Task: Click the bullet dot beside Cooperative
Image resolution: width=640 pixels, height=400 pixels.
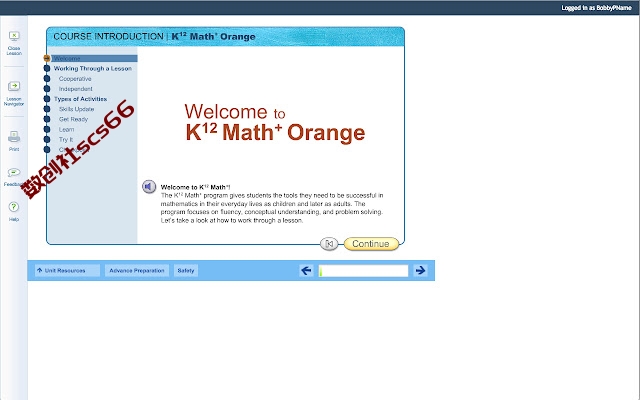Action: (47, 78)
